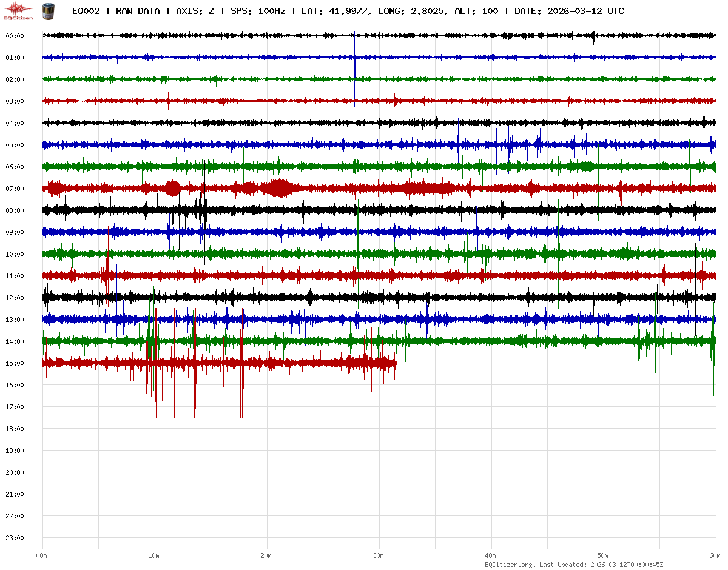This screenshot has width=728, height=570.
Task: Click the 60m marker on the time axis
Action: coord(715,555)
